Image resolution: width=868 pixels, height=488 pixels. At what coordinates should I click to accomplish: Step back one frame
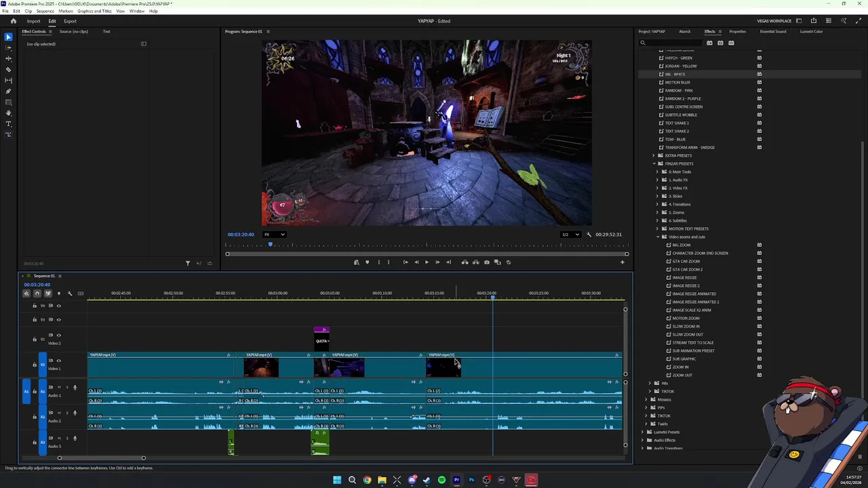point(416,262)
